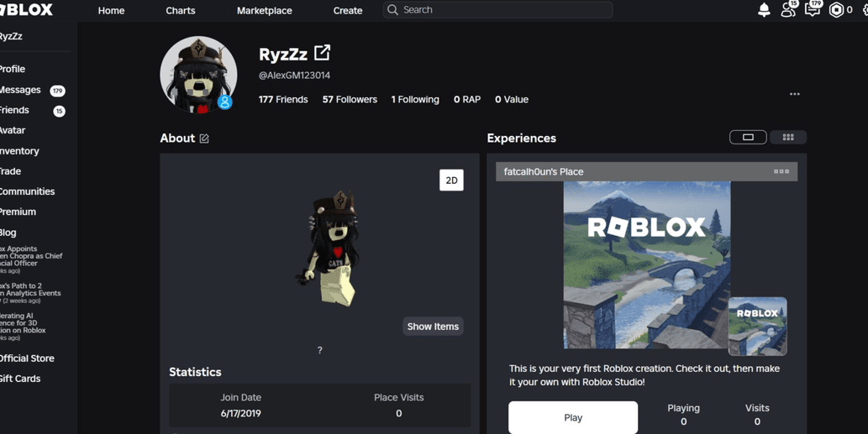Click the 0 Value stat
The width and height of the screenshot is (868, 434).
point(512,100)
